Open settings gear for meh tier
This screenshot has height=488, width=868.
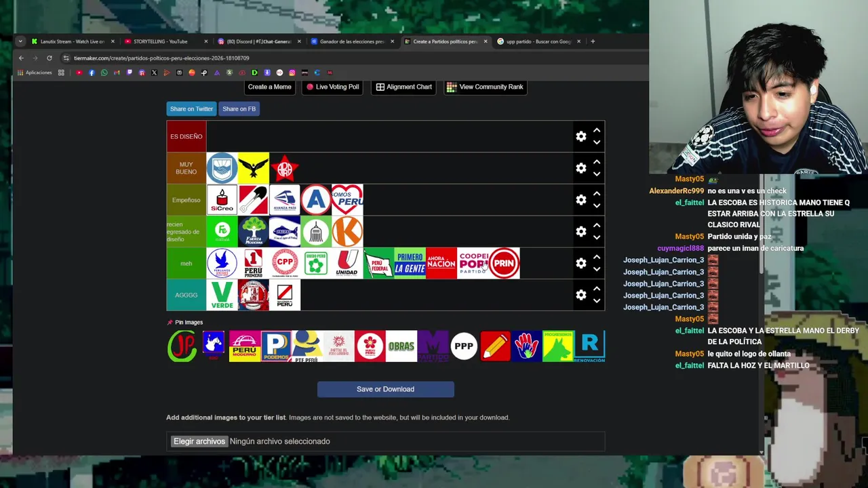[581, 263]
